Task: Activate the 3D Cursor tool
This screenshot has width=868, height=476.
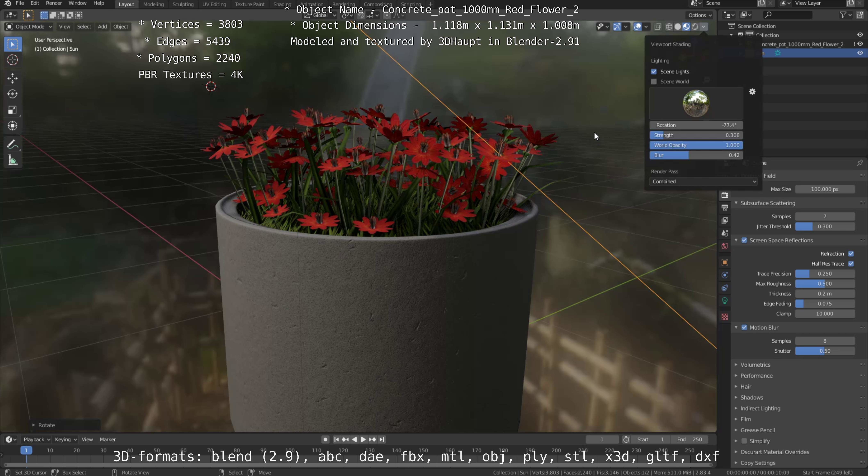Action: point(13,60)
